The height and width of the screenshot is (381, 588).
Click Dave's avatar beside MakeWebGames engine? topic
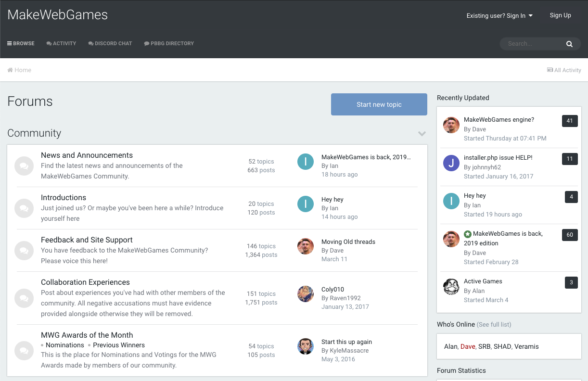click(x=451, y=125)
